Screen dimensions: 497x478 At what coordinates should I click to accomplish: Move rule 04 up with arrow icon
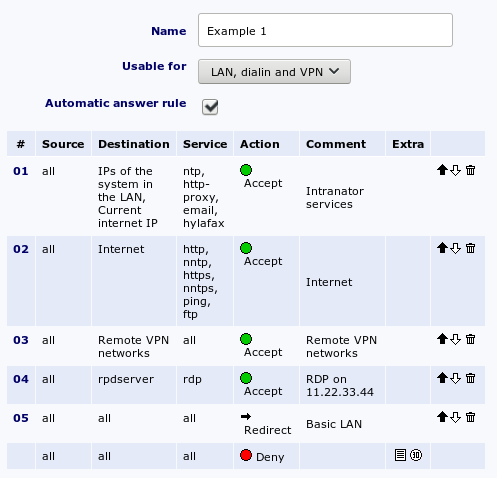coord(442,378)
